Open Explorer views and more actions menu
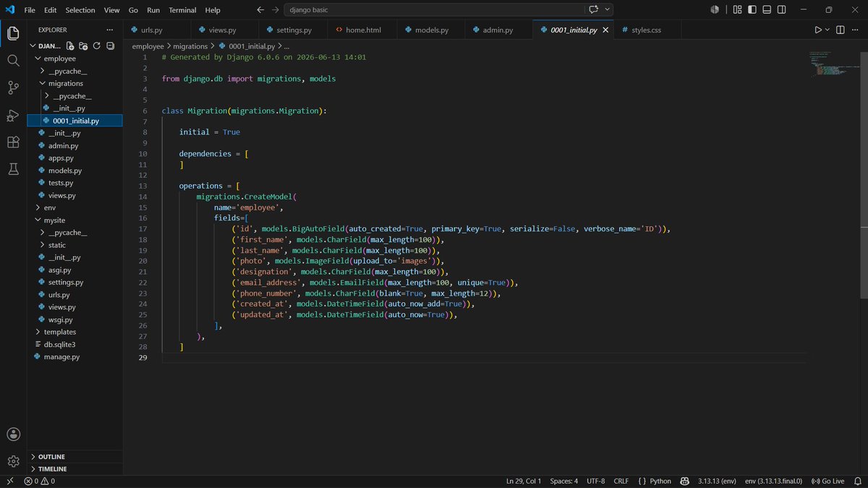The image size is (868, 488). click(110, 30)
